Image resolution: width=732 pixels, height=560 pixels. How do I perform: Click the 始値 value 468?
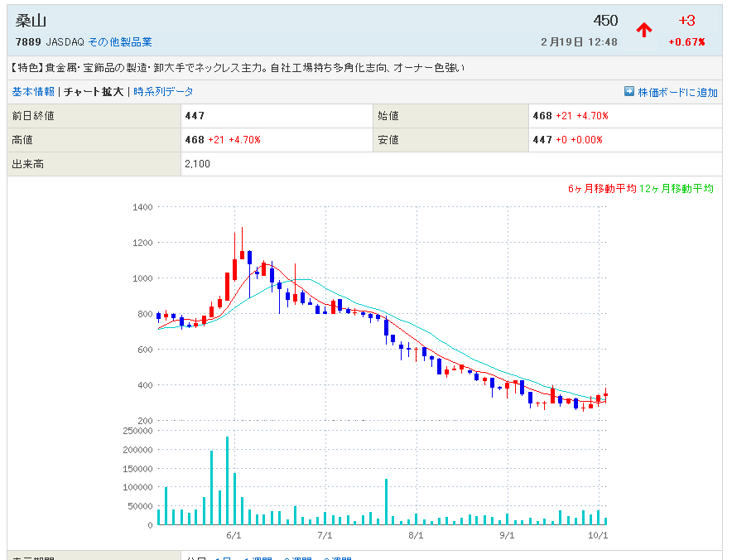click(x=542, y=116)
